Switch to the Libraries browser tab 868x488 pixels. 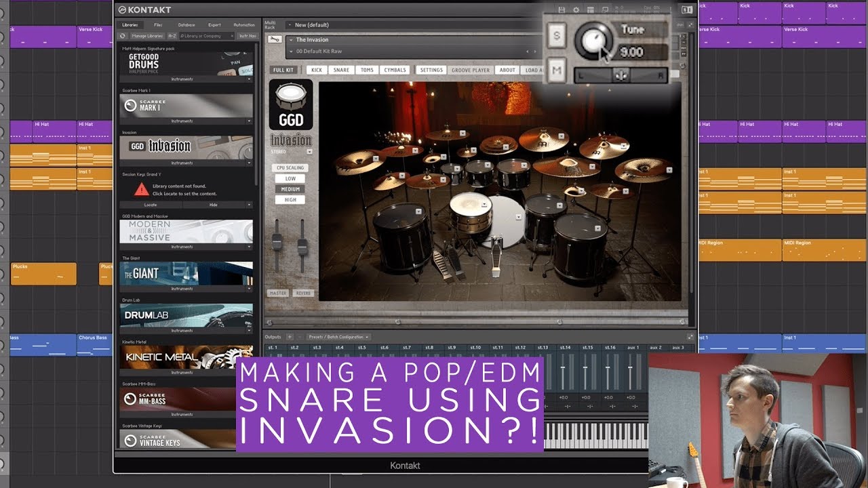[130, 25]
